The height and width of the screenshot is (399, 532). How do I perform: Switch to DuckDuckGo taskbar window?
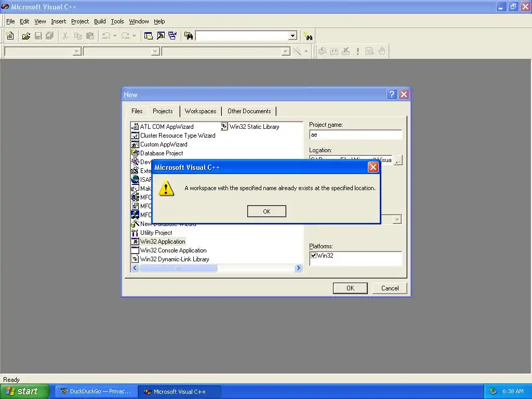coord(96,392)
